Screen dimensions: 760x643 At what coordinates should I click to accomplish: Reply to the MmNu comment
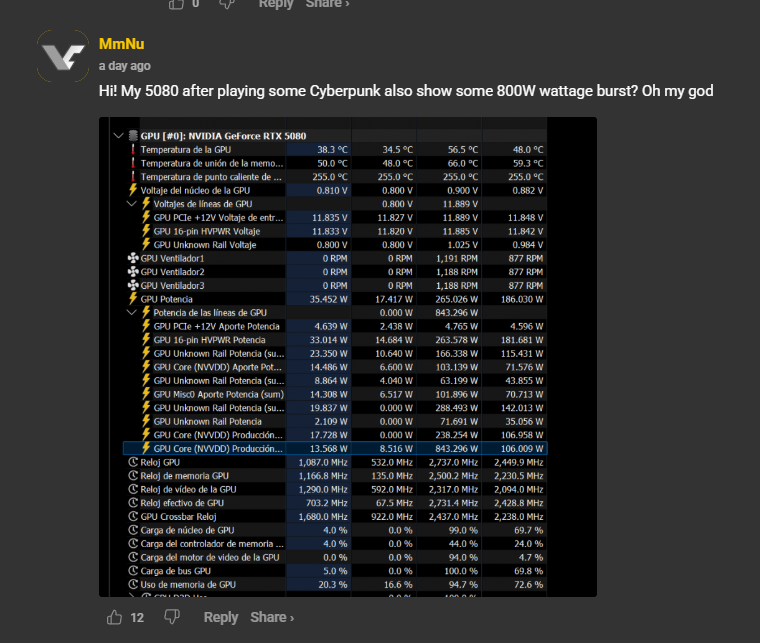pyautogui.click(x=220, y=617)
